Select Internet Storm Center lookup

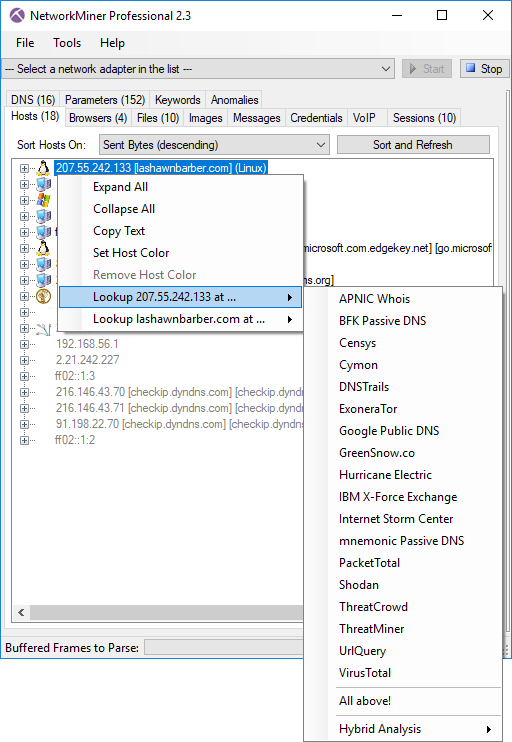403,519
